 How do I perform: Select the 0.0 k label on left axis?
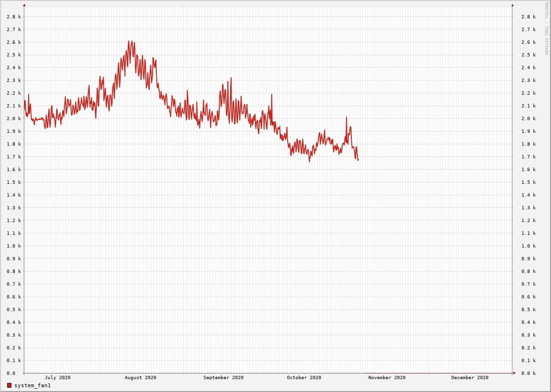coord(14,373)
